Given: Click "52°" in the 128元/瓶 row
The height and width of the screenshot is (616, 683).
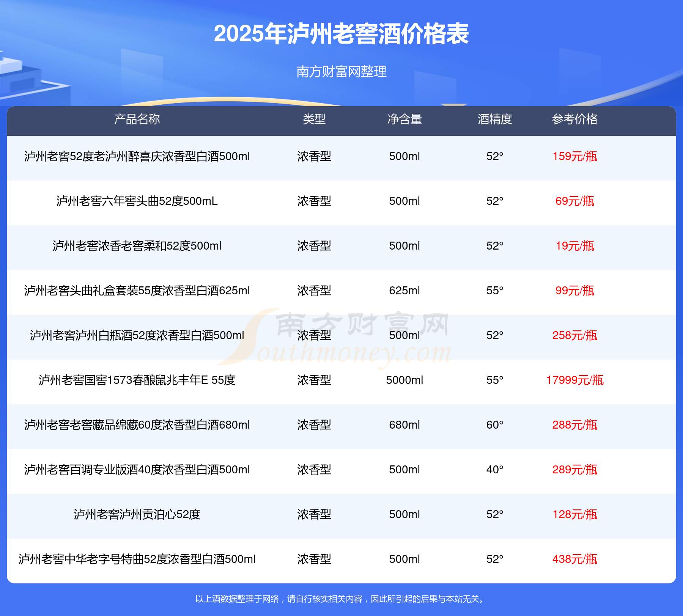Looking at the screenshot, I should (495, 514).
